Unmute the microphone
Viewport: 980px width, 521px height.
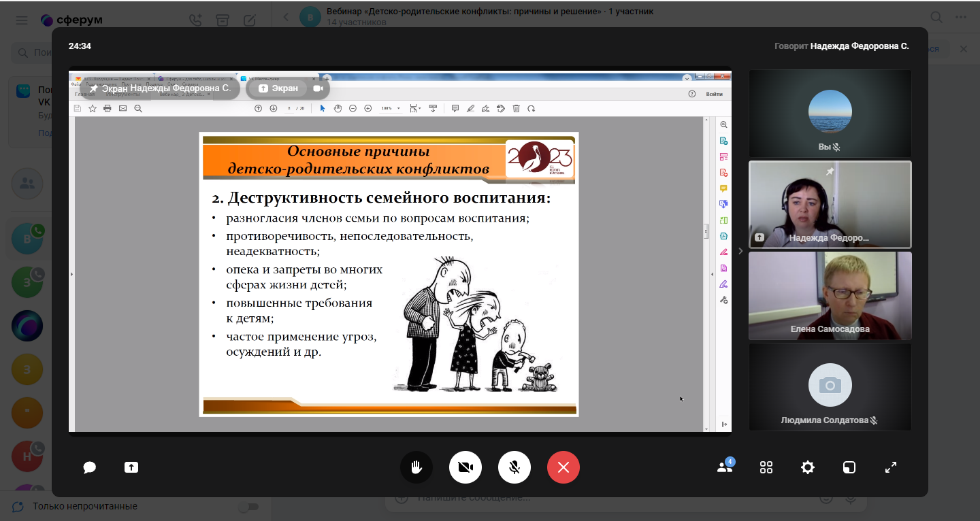tap(514, 467)
